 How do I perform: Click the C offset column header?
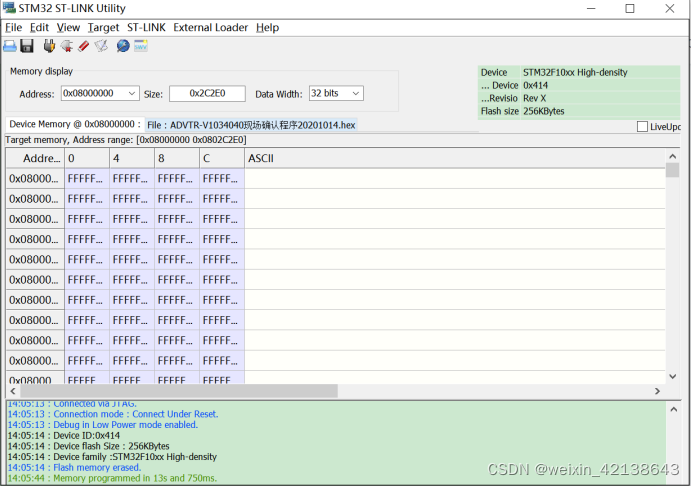222,158
